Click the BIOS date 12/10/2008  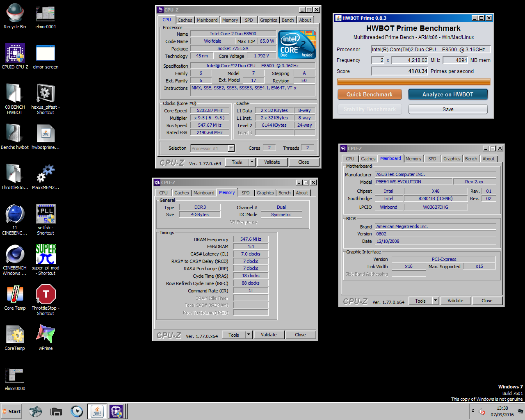coord(435,241)
